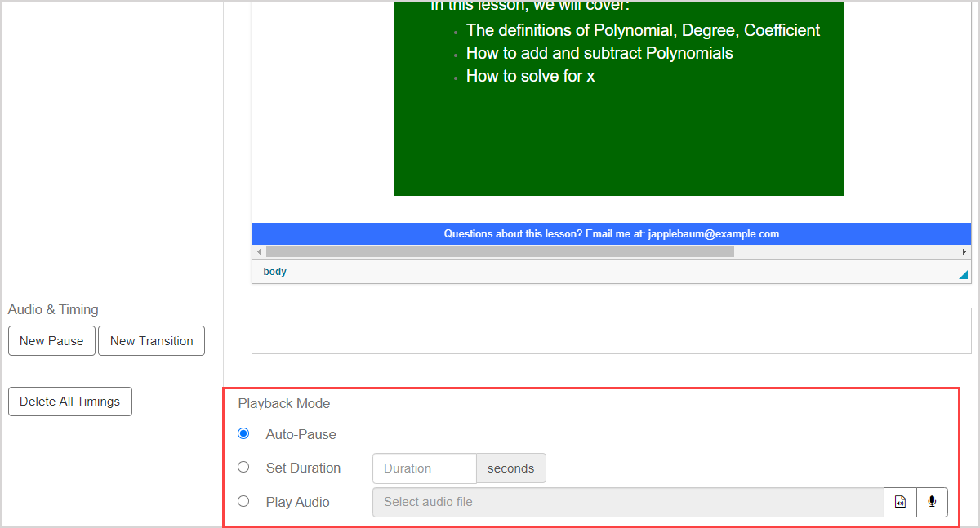Image resolution: width=980 pixels, height=528 pixels.
Task: Click the body element path link
Action: [x=274, y=272]
